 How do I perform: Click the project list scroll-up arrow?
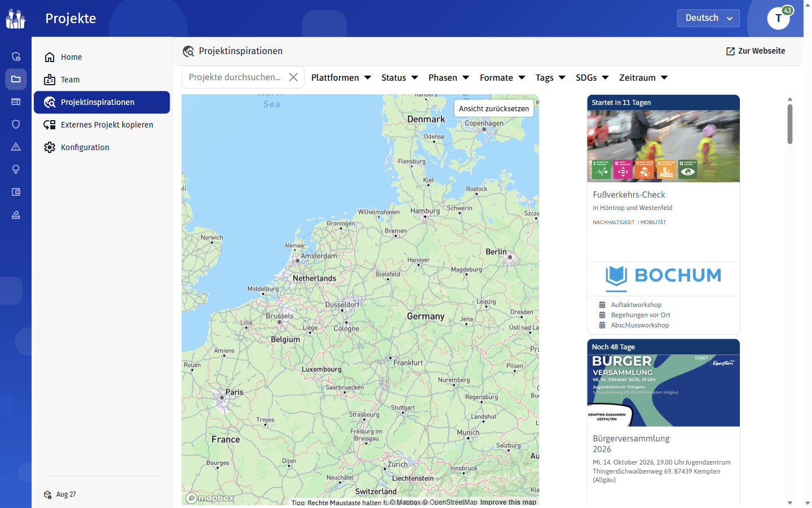tap(790, 99)
